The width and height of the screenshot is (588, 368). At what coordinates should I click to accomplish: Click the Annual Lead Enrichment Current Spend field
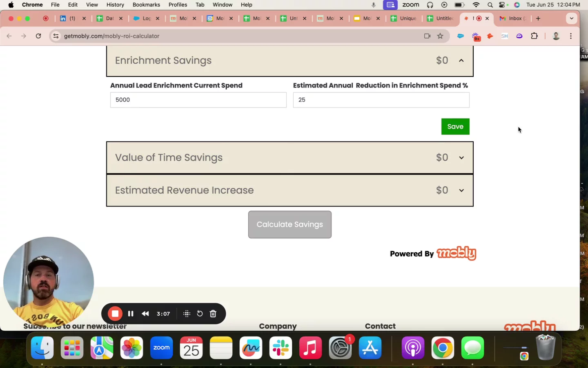pyautogui.click(x=198, y=100)
